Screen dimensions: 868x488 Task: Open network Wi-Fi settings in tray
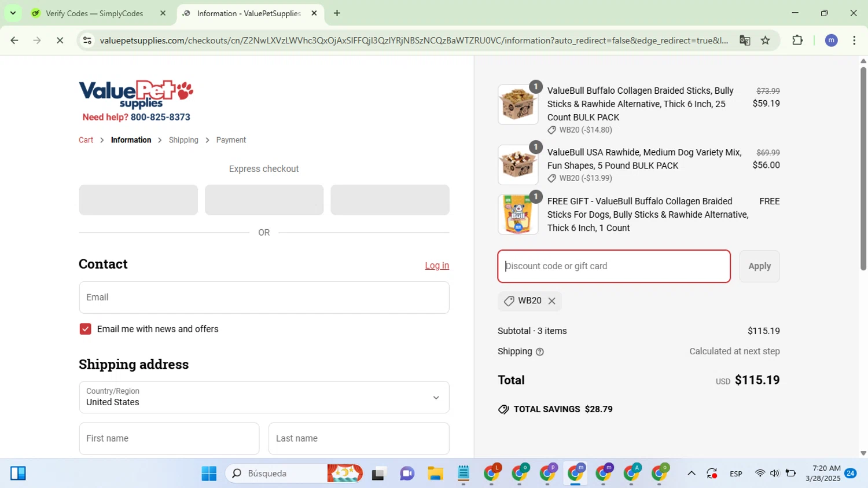pos(760,474)
